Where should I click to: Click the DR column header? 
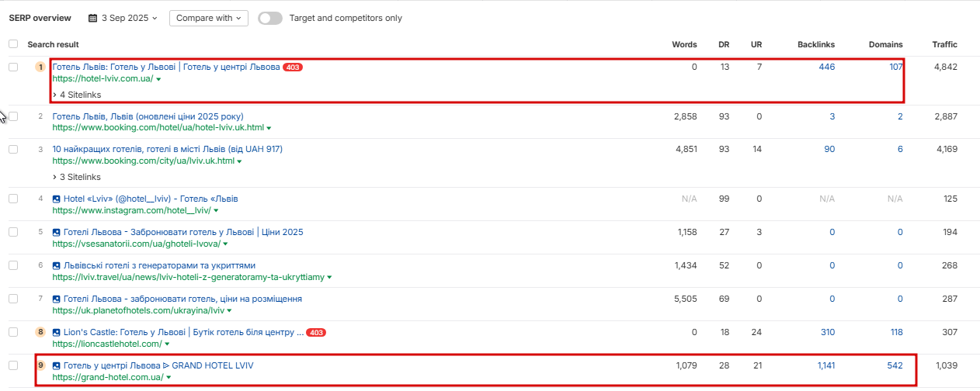tap(724, 44)
